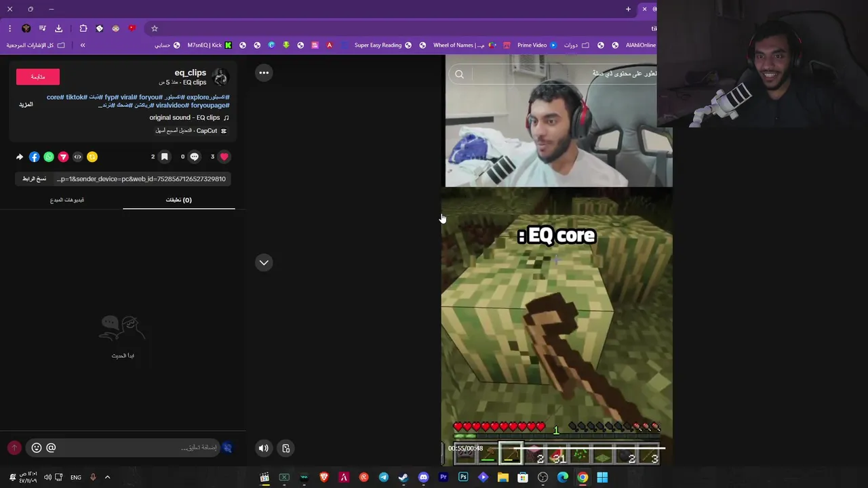Open Photoshop from the taskbar
The height and width of the screenshot is (488, 868).
click(x=463, y=477)
